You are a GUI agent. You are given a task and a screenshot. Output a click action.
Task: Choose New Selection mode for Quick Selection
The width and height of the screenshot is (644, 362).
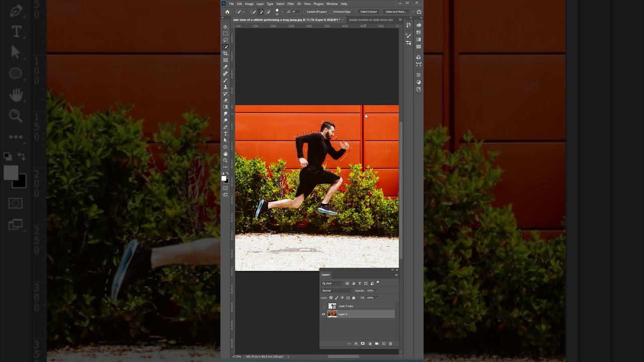pyautogui.click(x=253, y=12)
